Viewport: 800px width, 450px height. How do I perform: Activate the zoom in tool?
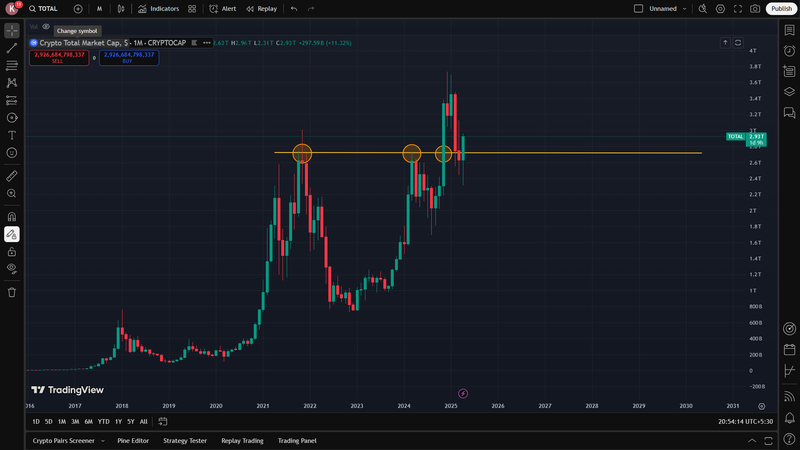click(x=12, y=193)
